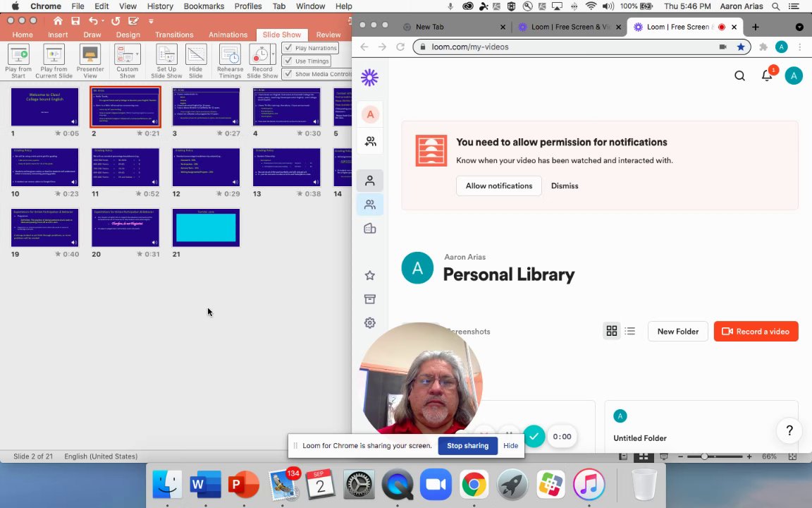Click Loom help question mark button
The width and height of the screenshot is (812, 508).
[x=789, y=430]
